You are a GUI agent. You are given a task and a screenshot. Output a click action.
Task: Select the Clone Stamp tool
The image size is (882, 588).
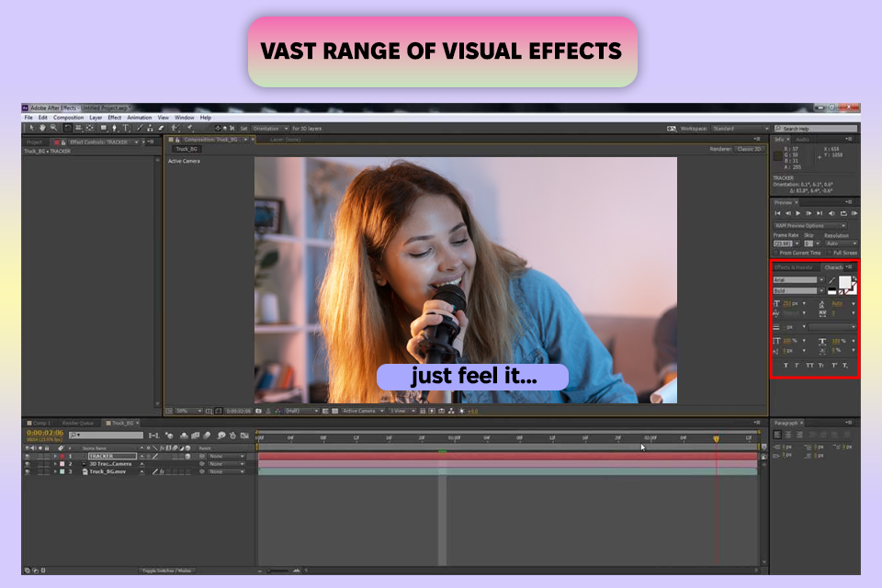150,129
